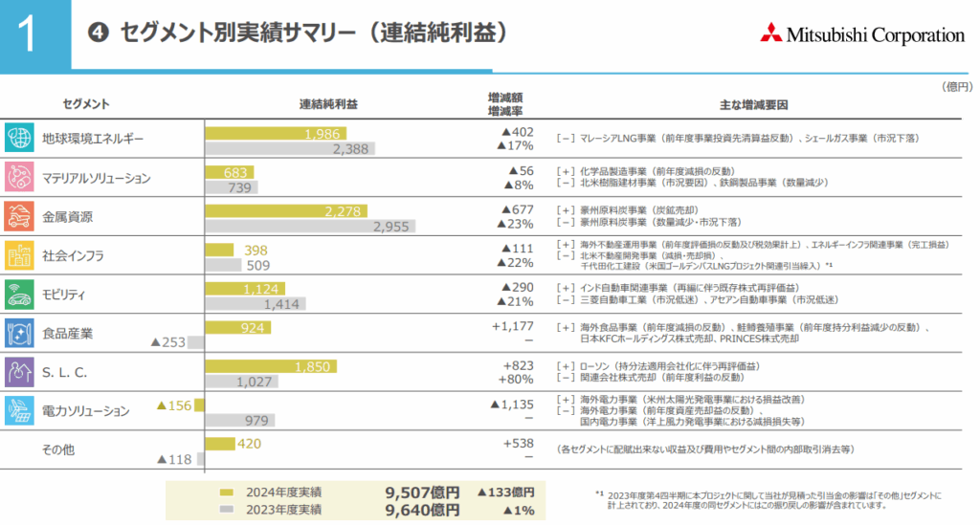The height and width of the screenshot is (525, 980).
Task: Click the 食品産業 segment label
Action: point(67,334)
